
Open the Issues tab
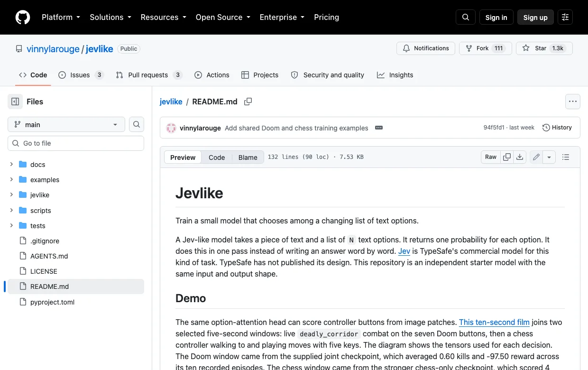pyautogui.click(x=81, y=75)
